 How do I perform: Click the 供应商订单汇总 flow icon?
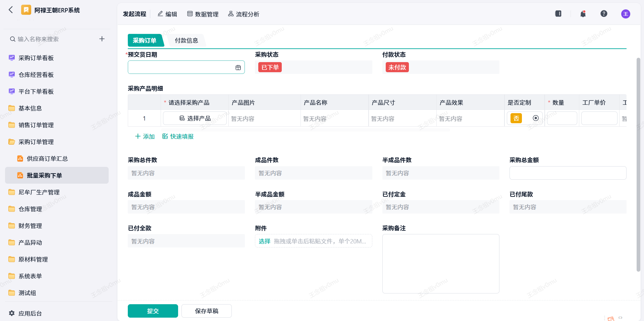(20, 158)
